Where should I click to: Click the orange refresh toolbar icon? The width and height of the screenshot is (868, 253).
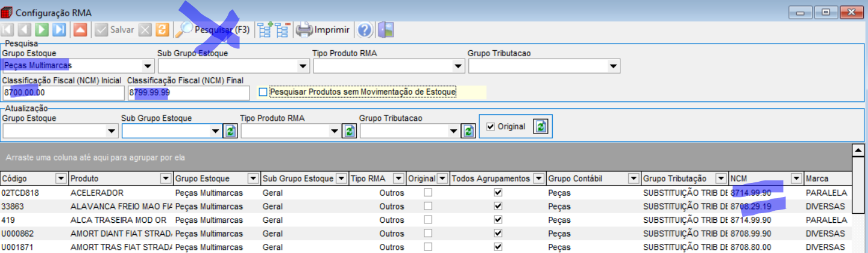coord(162,30)
